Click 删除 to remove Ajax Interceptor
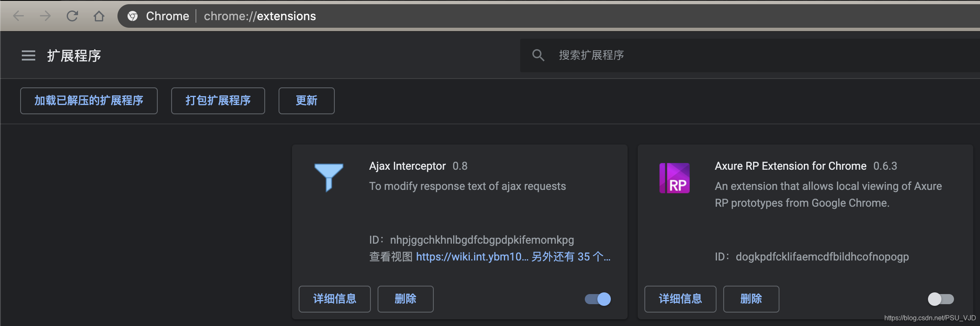This screenshot has height=326, width=980. (406, 299)
